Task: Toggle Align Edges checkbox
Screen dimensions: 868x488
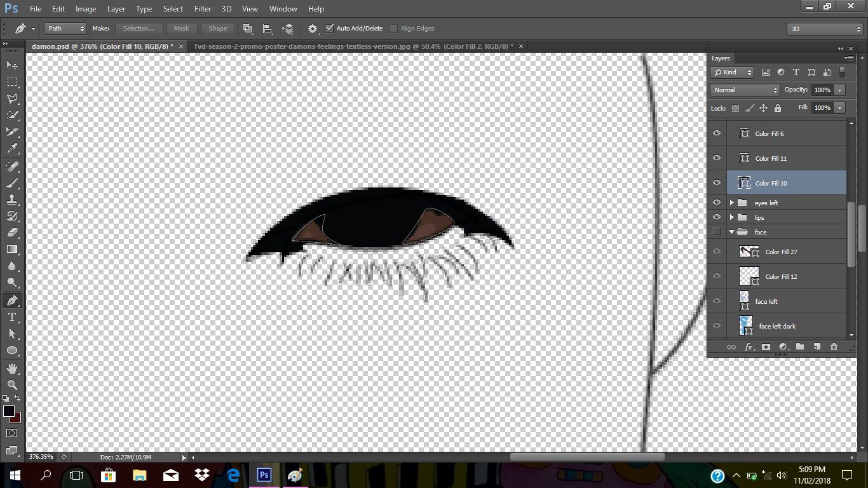Action: click(393, 29)
